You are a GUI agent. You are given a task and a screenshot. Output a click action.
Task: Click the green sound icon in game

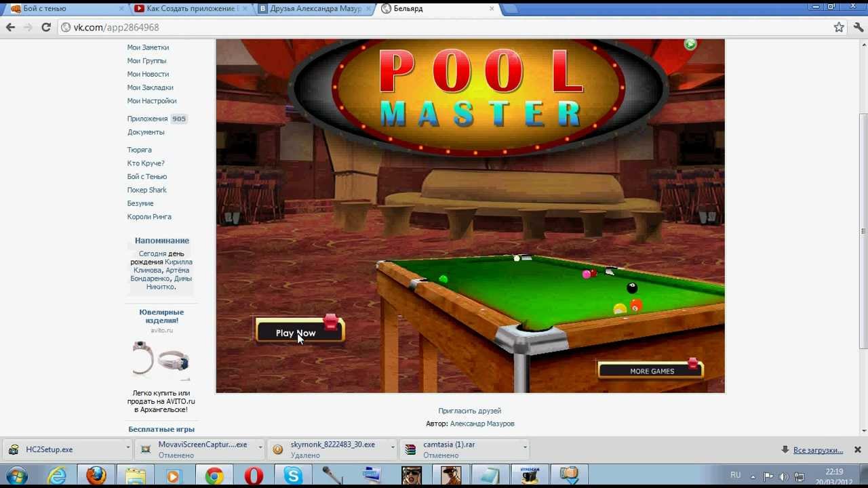pos(690,45)
